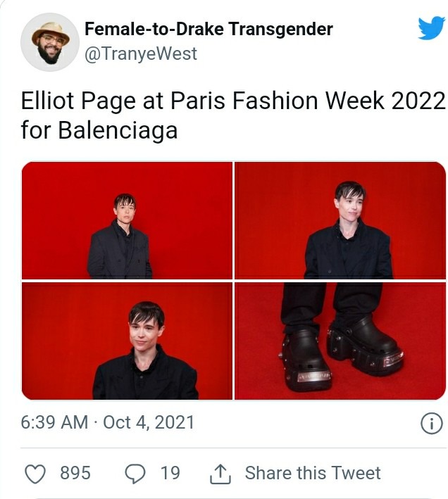Click the 19 replies count

click(x=170, y=472)
